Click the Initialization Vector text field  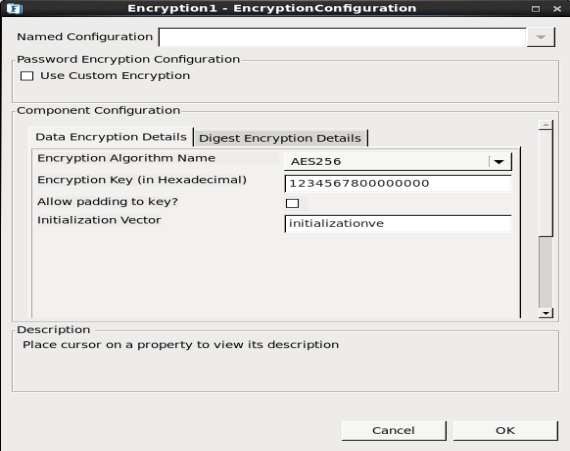point(398,224)
